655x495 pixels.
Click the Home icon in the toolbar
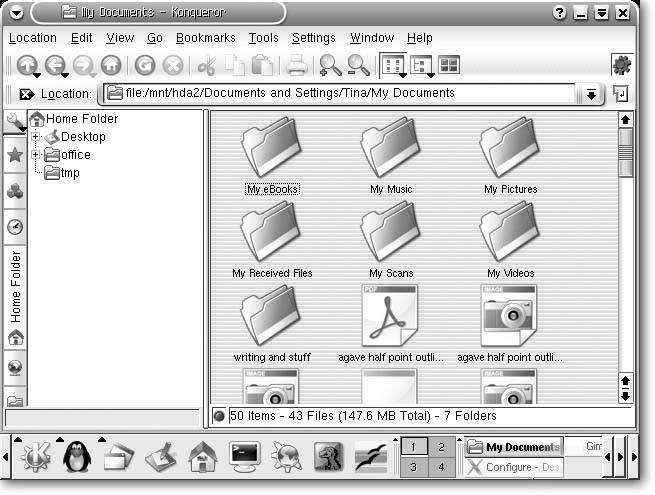point(111,66)
